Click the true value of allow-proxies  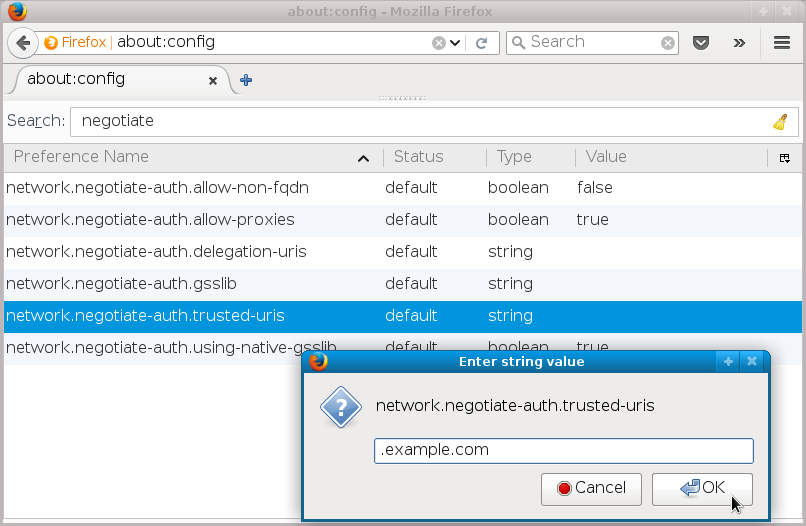[x=592, y=220]
